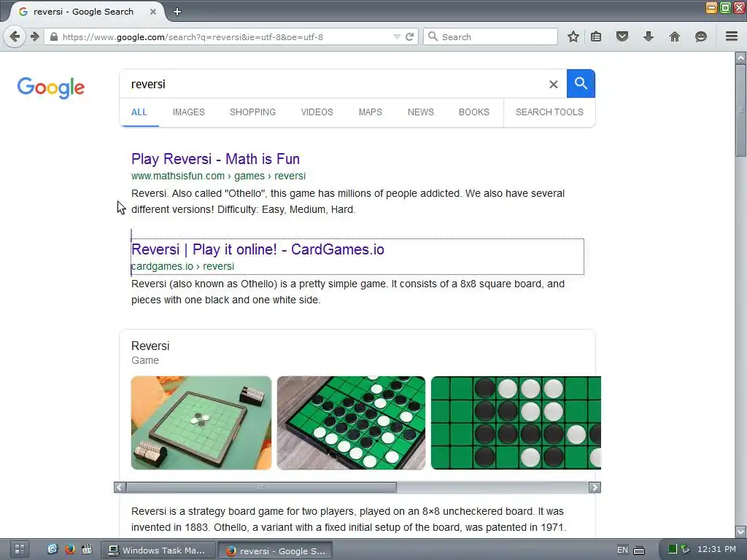Click the page vertical scrollbar up arrow
This screenshot has width=747, height=560.
coord(740,58)
